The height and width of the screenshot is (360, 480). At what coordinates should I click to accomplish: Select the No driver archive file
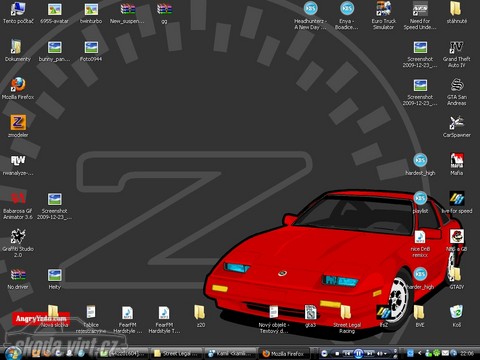[18, 279]
